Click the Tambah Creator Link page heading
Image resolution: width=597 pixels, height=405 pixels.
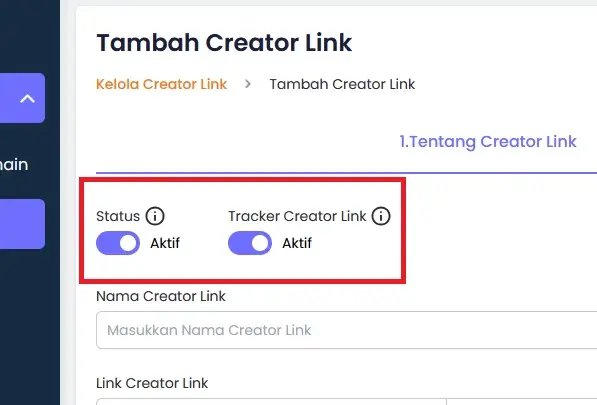(x=224, y=42)
